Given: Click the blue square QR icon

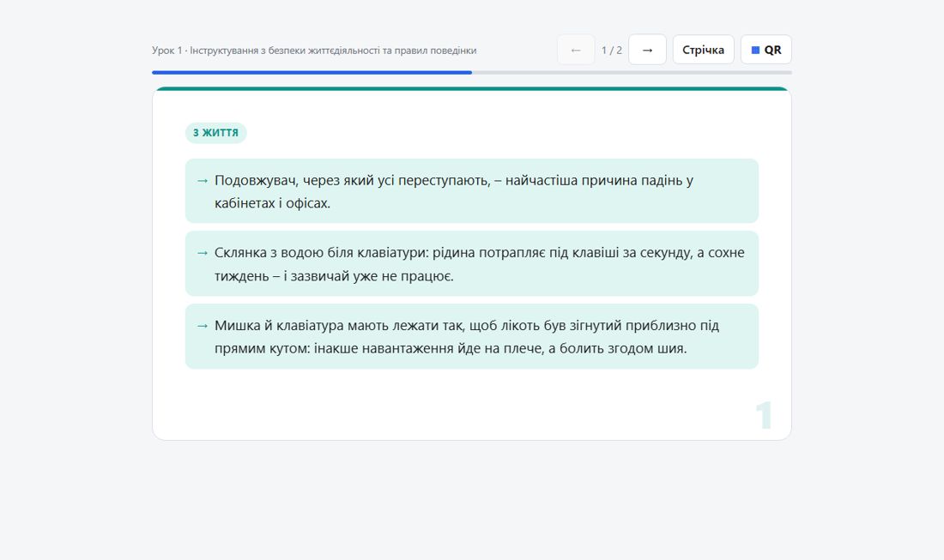Looking at the screenshot, I should tap(755, 50).
